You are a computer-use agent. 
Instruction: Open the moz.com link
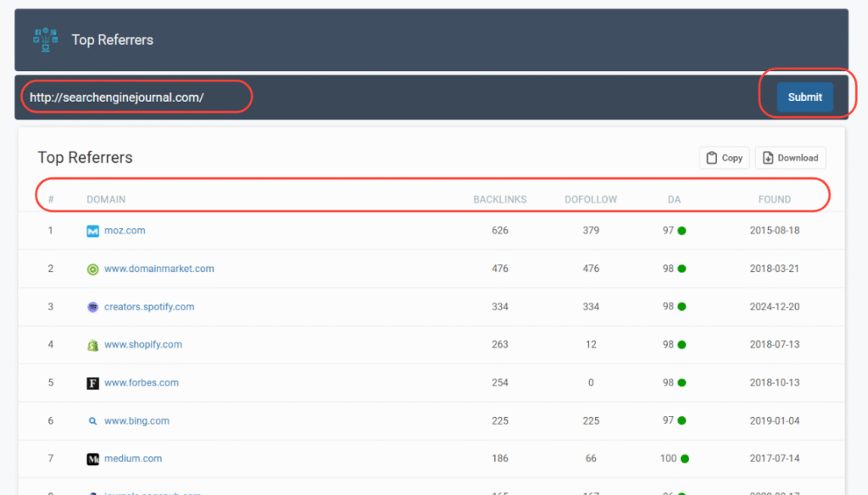125,231
